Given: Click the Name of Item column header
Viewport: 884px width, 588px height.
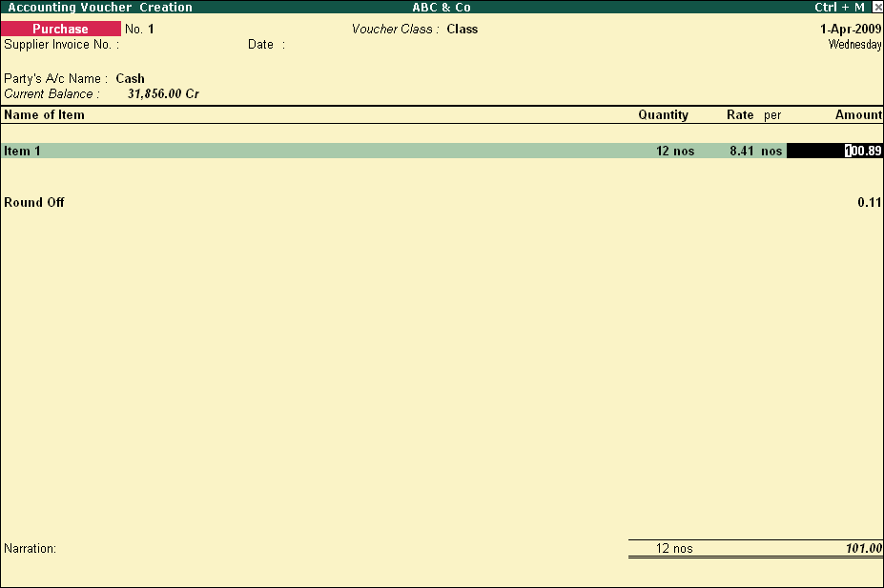Looking at the screenshot, I should click(x=44, y=115).
